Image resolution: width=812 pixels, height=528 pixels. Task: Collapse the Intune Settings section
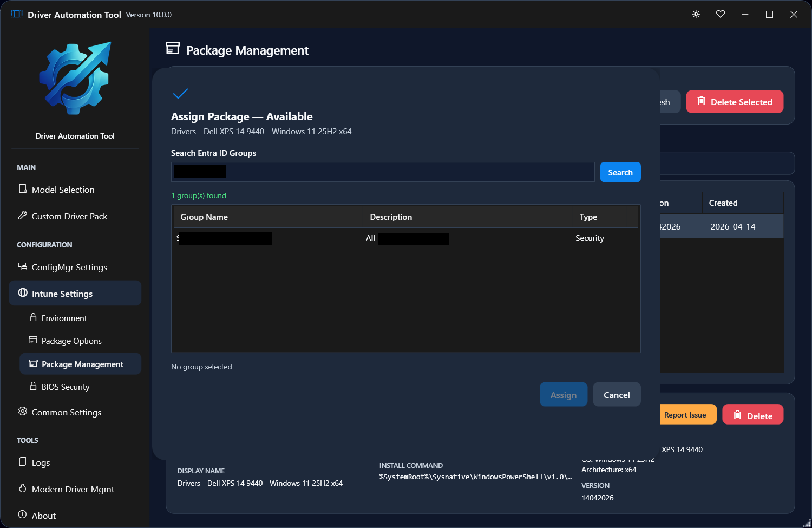click(75, 293)
